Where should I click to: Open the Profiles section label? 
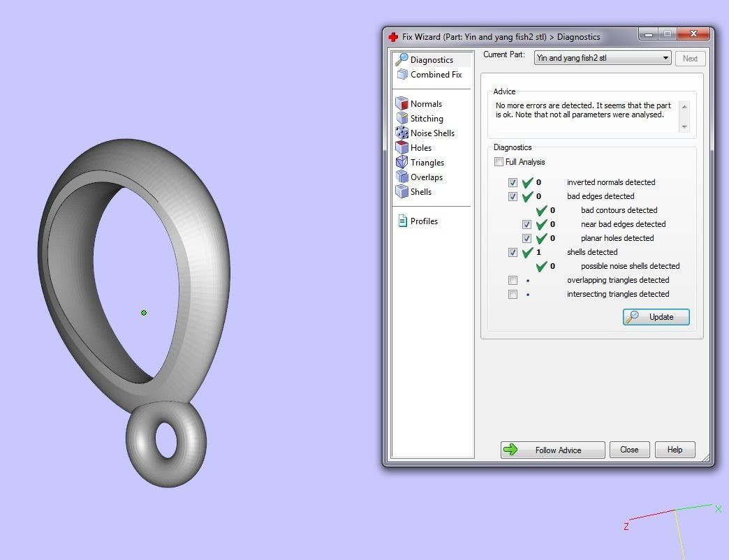pos(424,221)
